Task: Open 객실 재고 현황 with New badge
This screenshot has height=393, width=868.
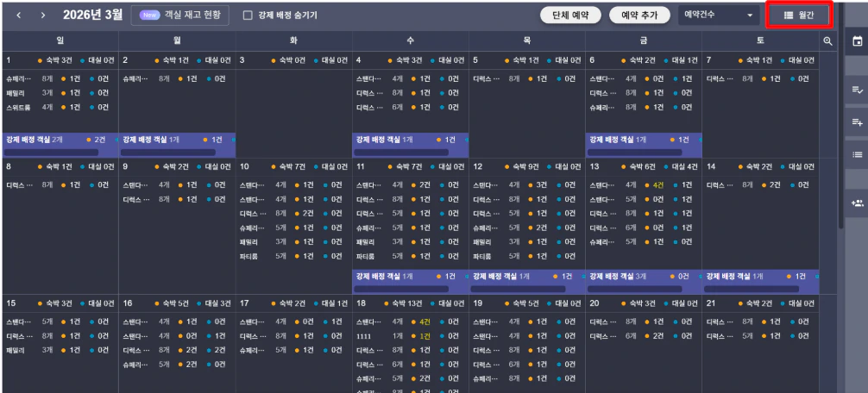Action: pyautogui.click(x=180, y=15)
